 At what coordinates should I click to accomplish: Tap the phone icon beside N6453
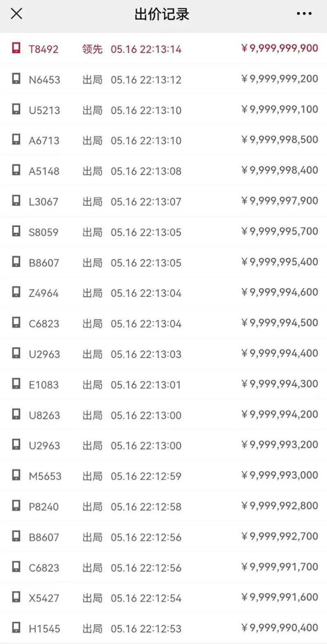(16, 79)
